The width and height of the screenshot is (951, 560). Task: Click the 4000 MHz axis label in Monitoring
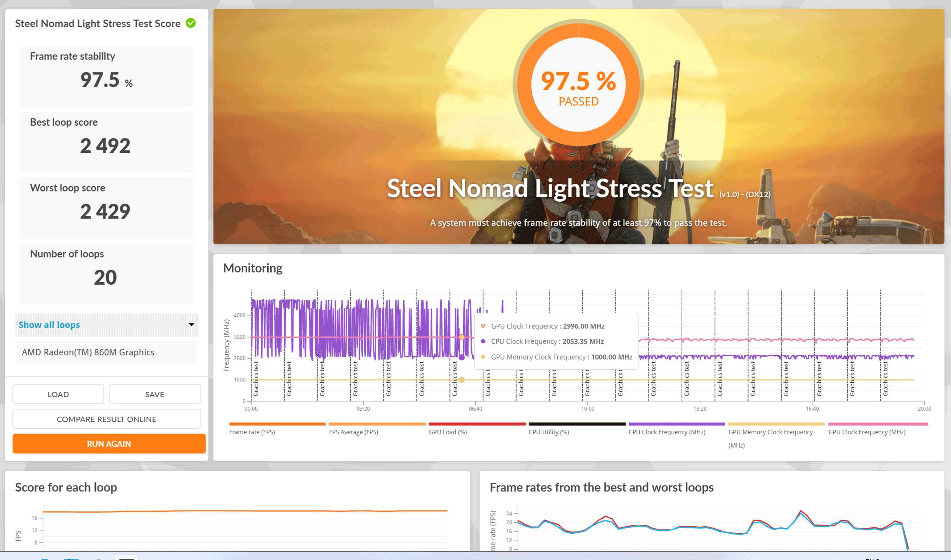click(240, 315)
